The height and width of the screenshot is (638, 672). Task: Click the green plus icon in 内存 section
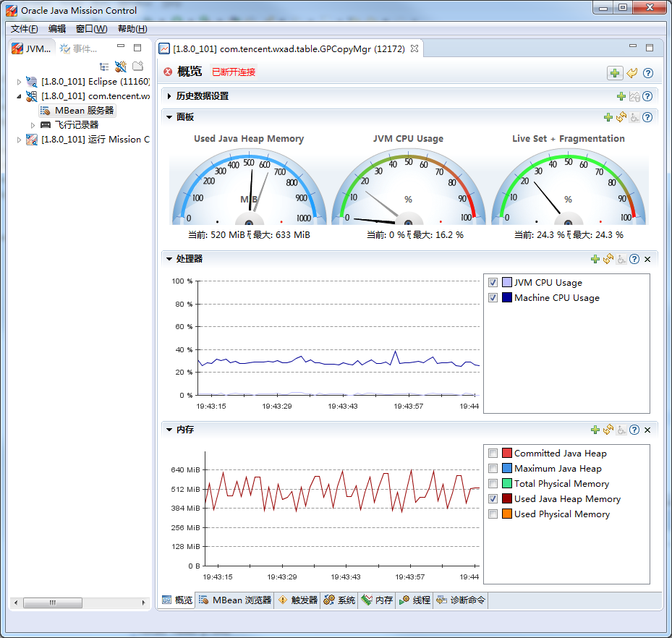point(595,430)
